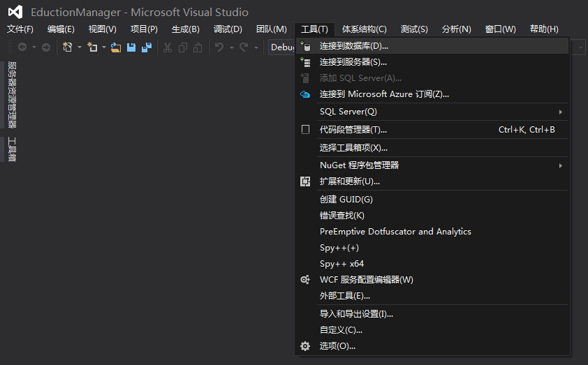Image resolution: width=588 pixels, height=365 pixels.
Task: Select 连接到 Microsoft Azure 订阅(Z)...
Action: pos(432,94)
